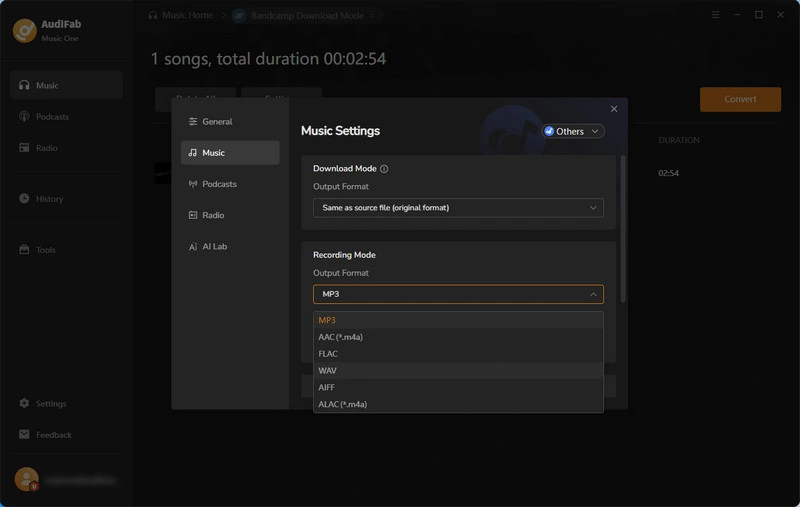Minimize the AudiFab window
This screenshot has height=507, width=800.
click(x=737, y=15)
